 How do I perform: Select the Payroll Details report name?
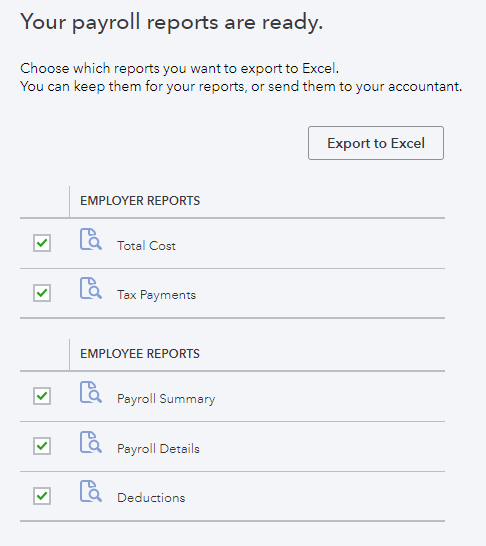158,449
